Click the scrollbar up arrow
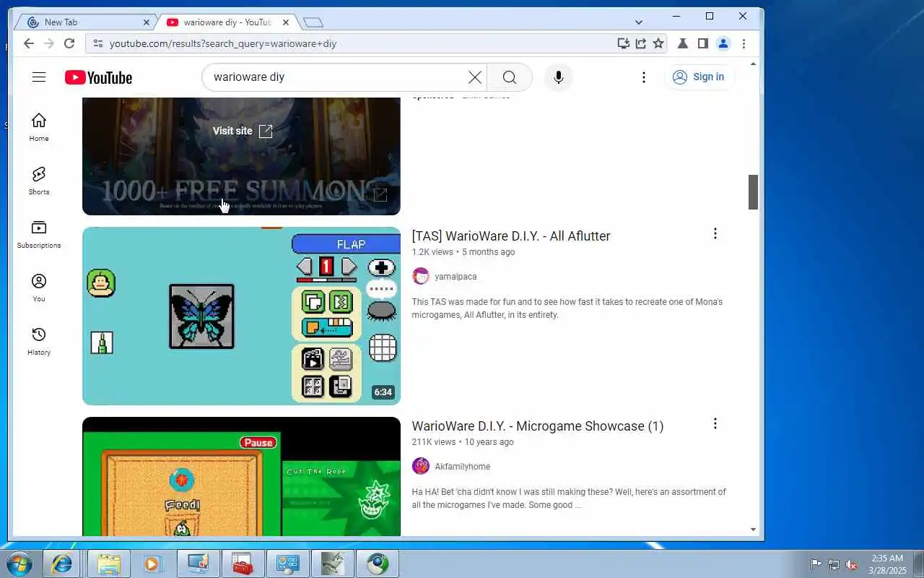 click(753, 64)
